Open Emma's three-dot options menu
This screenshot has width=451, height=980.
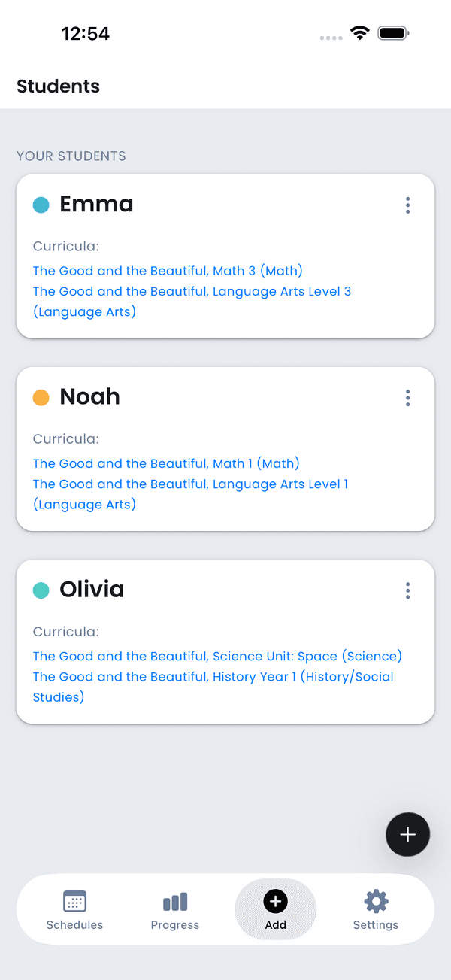[407, 205]
